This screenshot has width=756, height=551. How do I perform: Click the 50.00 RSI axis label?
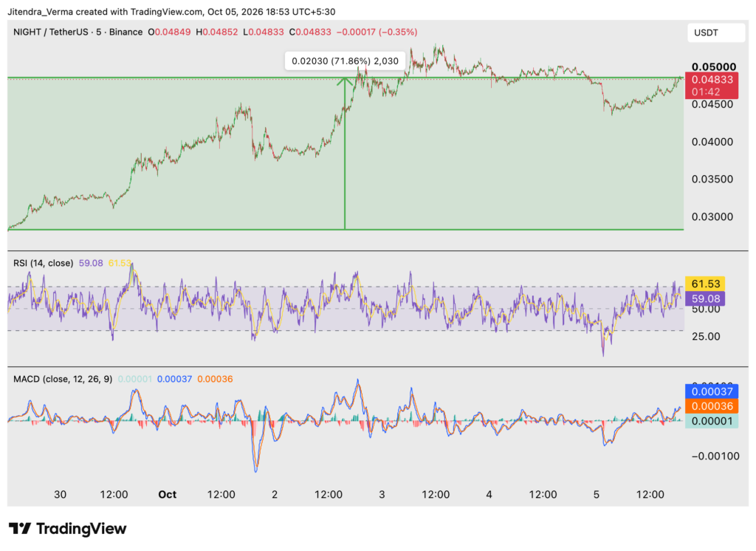tap(706, 309)
